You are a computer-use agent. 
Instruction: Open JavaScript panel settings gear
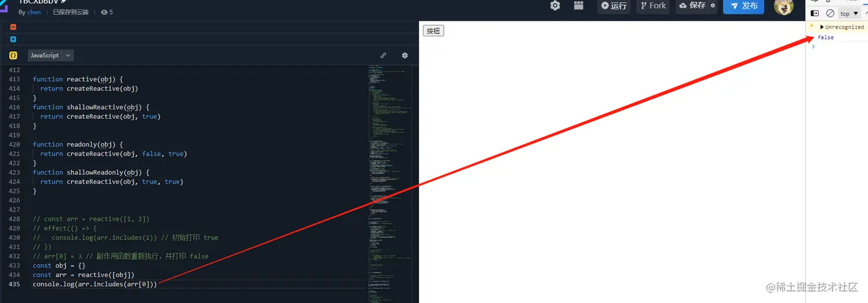click(405, 55)
